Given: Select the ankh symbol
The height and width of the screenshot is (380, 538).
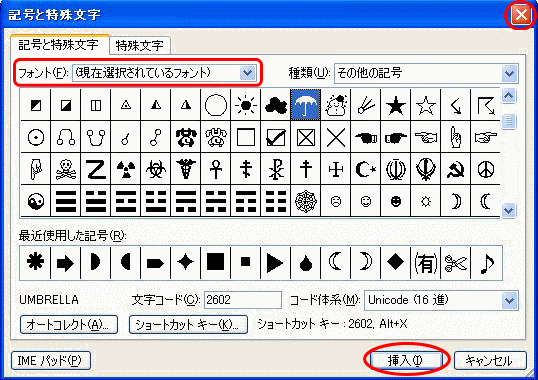Looking at the screenshot, I should click(216, 169).
